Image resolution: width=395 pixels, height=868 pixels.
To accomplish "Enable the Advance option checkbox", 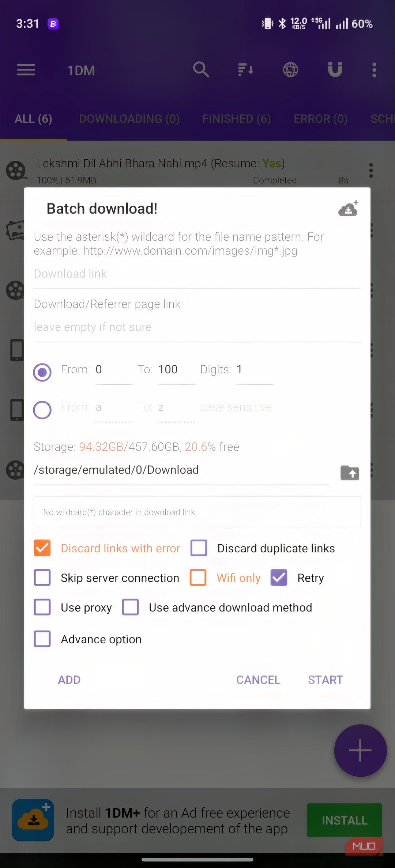I will pyautogui.click(x=42, y=639).
